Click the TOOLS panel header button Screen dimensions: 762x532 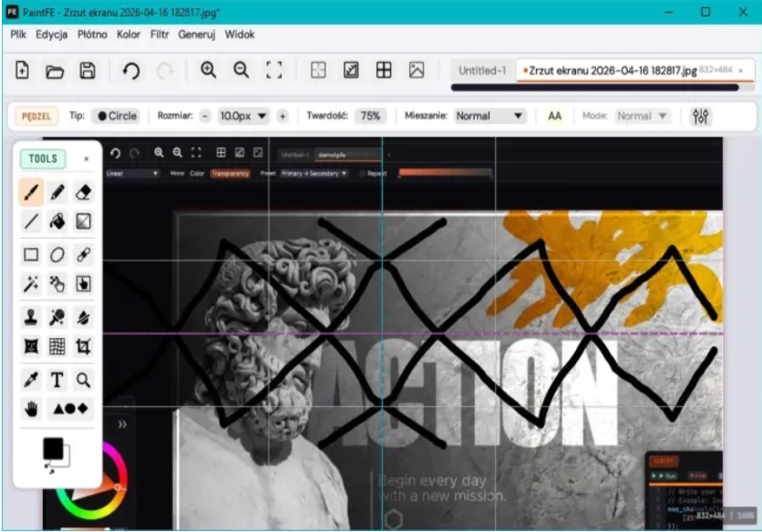43,159
